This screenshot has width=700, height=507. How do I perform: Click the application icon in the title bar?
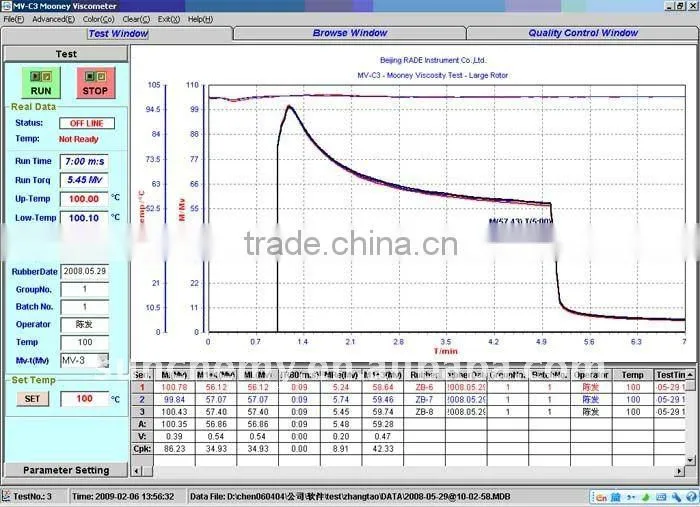click(6, 6)
